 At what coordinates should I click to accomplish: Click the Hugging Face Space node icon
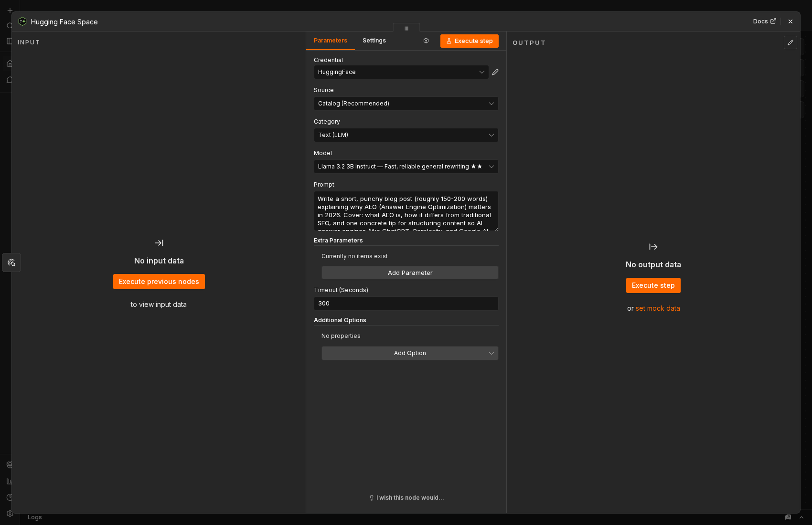point(22,21)
